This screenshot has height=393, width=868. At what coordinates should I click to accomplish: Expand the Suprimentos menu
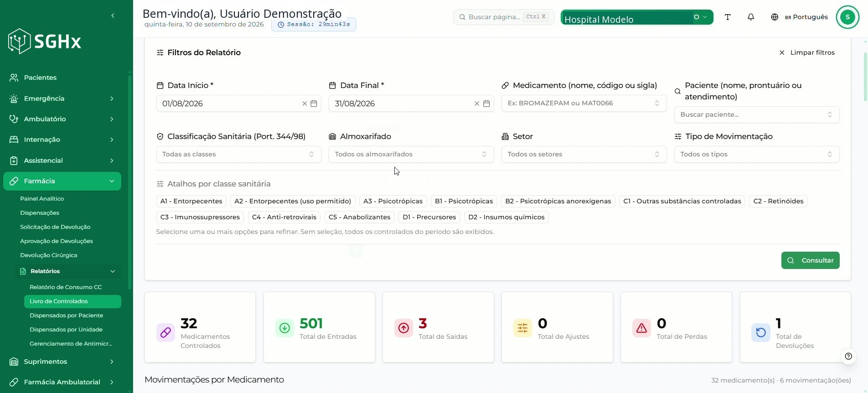pyautogui.click(x=62, y=362)
